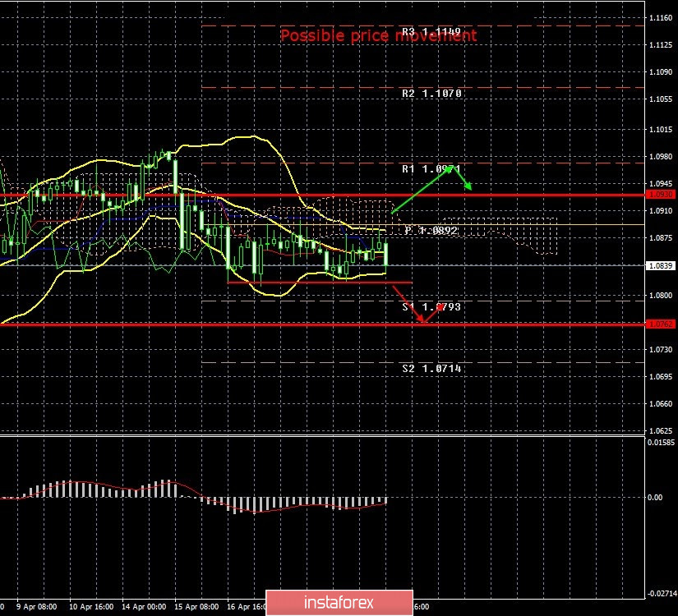Screen dimensions: 678x616
Task: Click the 0.01585 indicator scale value
Action: (661, 442)
